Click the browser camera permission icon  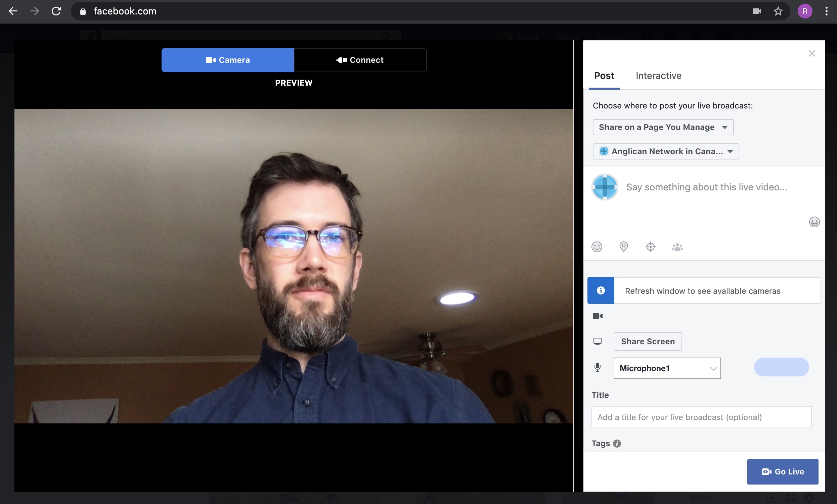coord(756,11)
